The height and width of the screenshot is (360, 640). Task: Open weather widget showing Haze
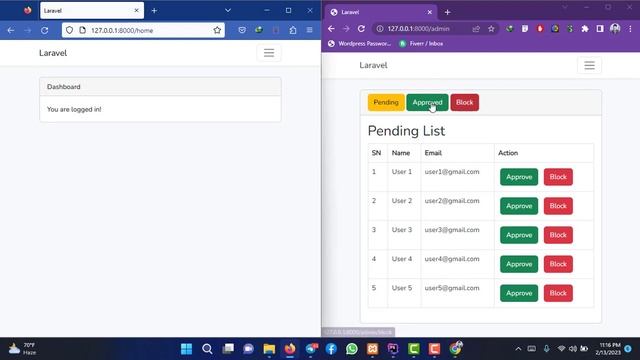pyautogui.click(x=22, y=349)
